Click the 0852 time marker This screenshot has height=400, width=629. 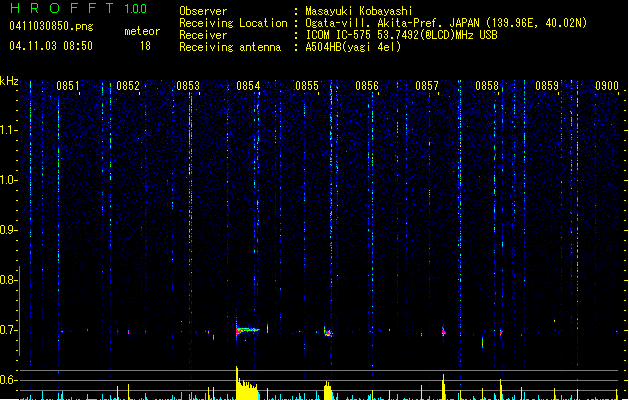point(128,86)
